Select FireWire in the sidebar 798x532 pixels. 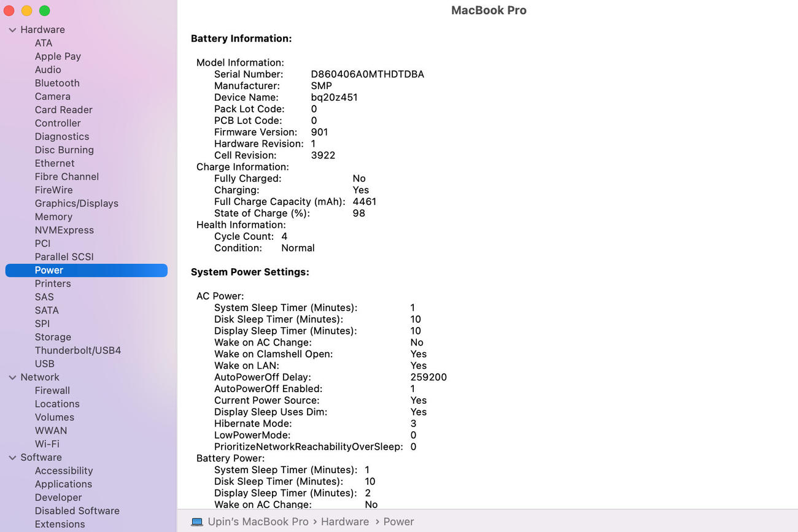pos(53,190)
